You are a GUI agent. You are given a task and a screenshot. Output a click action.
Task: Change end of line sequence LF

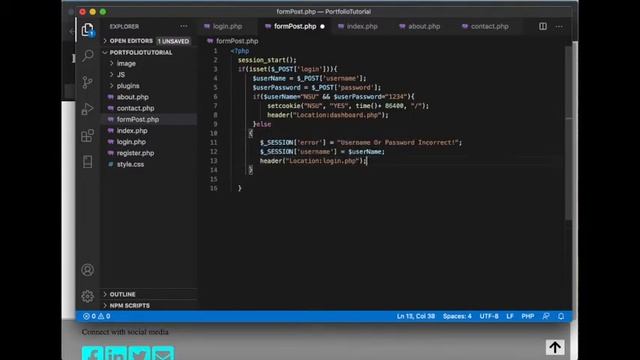510,316
